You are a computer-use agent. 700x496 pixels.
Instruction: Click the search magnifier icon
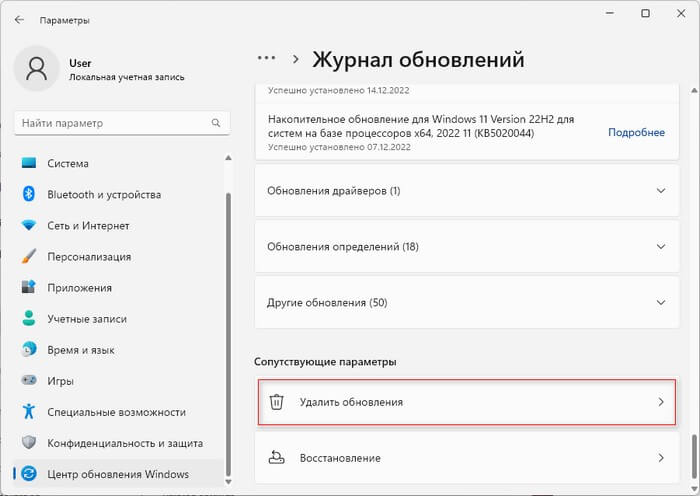point(214,123)
